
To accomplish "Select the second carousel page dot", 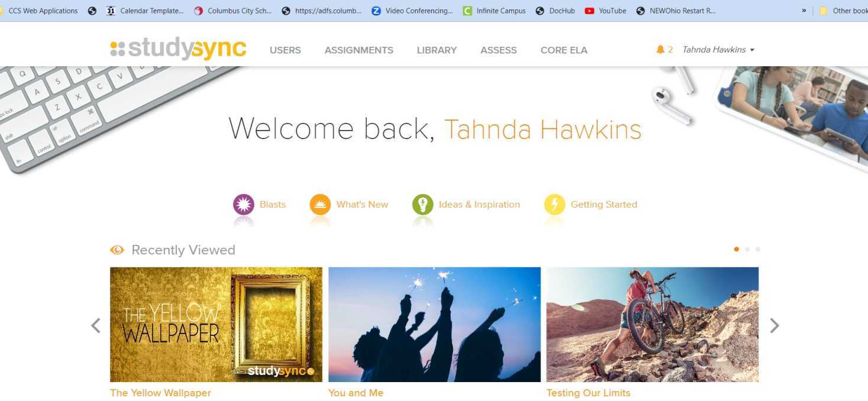I will tap(747, 249).
